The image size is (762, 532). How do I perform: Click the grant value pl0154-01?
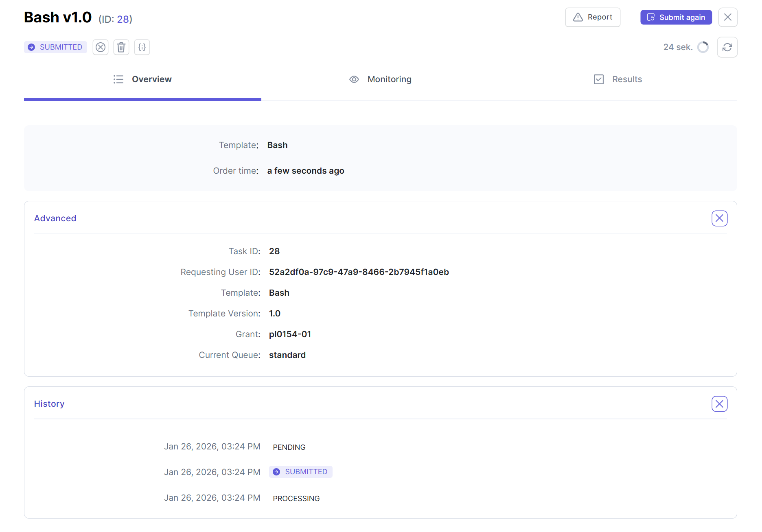[290, 334]
